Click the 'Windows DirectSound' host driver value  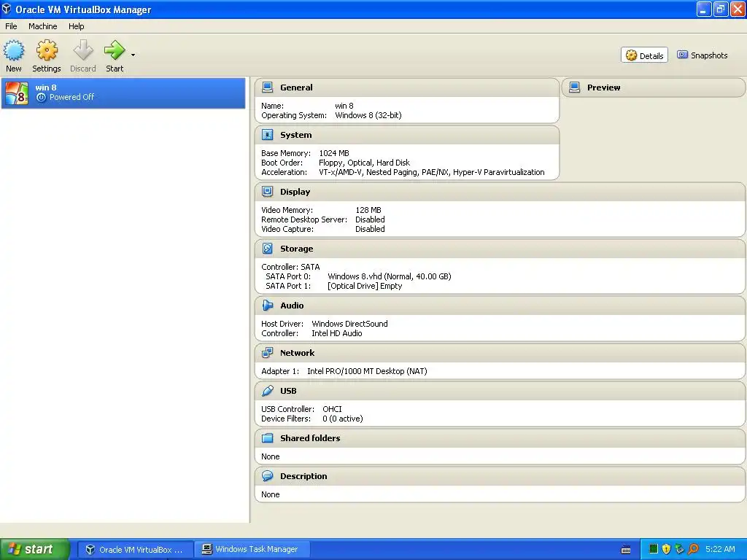(349, 324)
